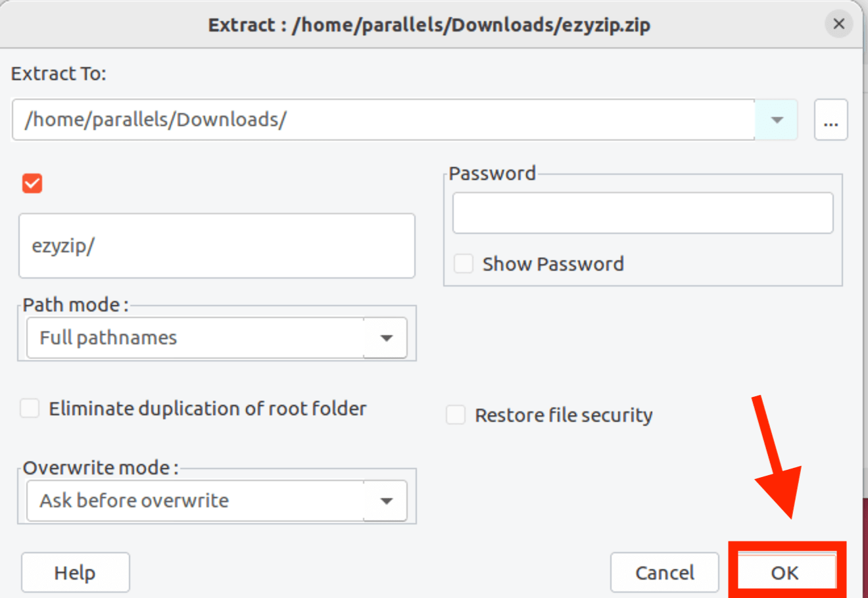
Task: Expand the extraction path history list
Action: coord(776,120)
